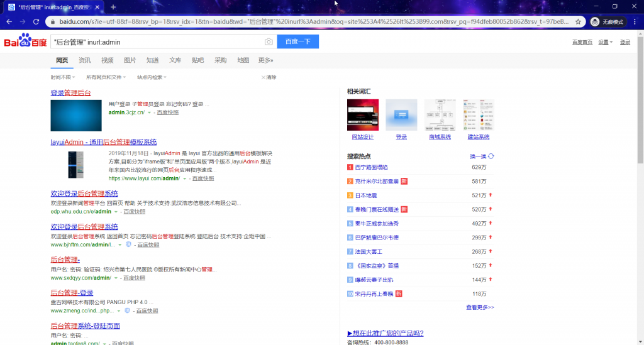
Task: Click 登录 caption under related terms
Action: pyautogui.click(x=401, y=137)
